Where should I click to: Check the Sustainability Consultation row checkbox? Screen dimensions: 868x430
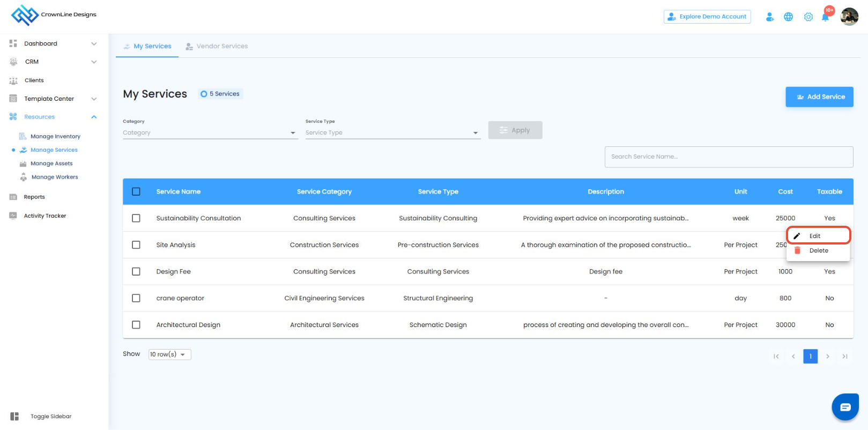[136, 218]
